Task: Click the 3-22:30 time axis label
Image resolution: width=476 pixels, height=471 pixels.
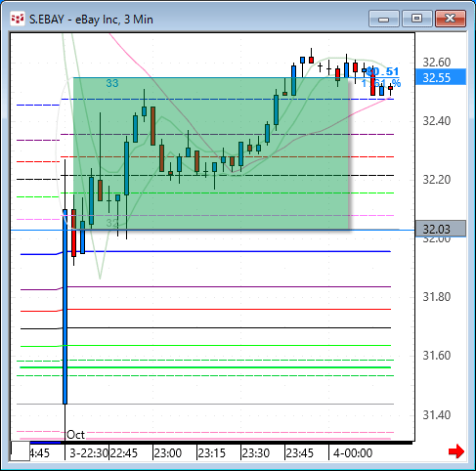Action: point(89,453)
